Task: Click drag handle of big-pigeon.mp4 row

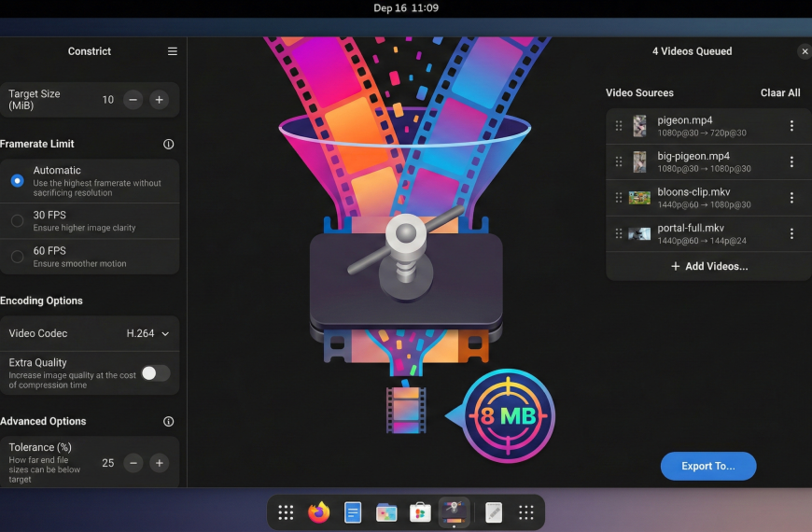Action: [x=618, y=161]
